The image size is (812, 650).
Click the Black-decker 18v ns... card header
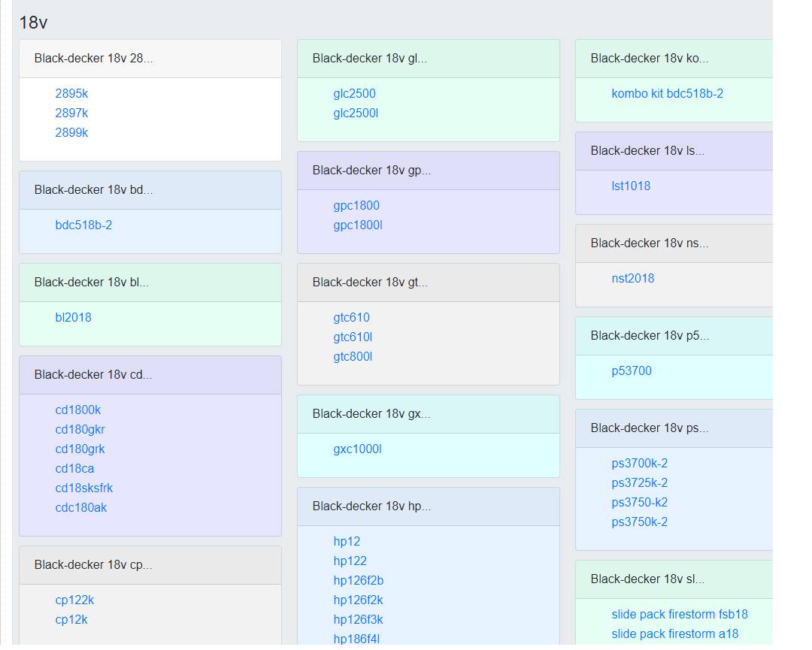click(x=674, y=243)
